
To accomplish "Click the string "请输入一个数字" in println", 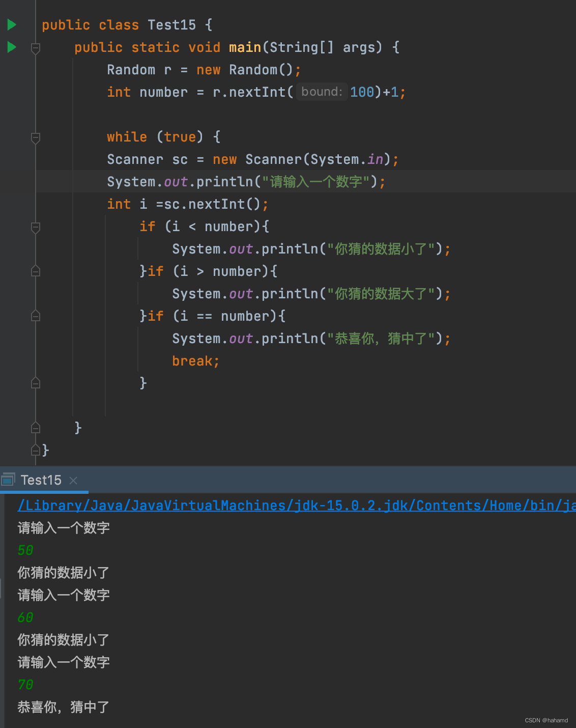I will tap(315, 182).
